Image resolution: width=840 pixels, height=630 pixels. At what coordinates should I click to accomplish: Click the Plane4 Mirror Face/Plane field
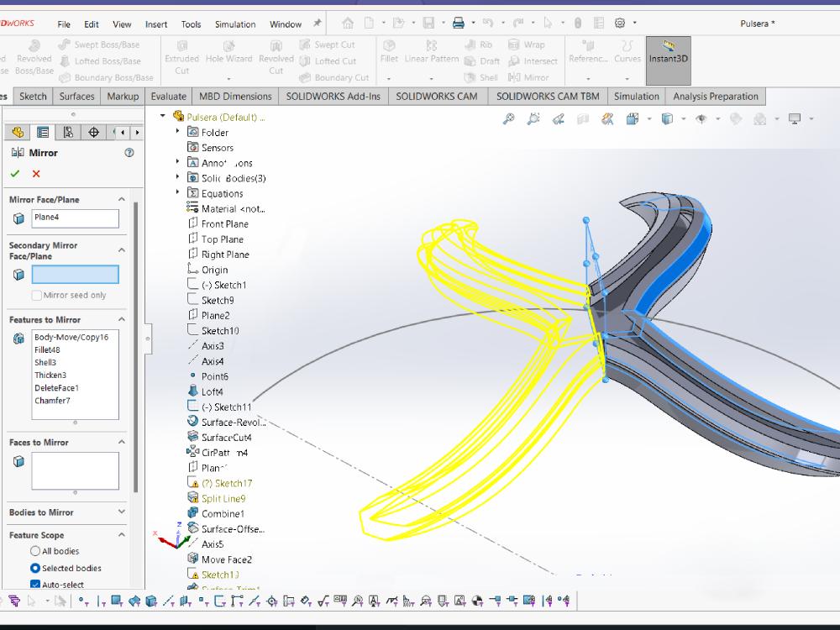coord(75,218)
